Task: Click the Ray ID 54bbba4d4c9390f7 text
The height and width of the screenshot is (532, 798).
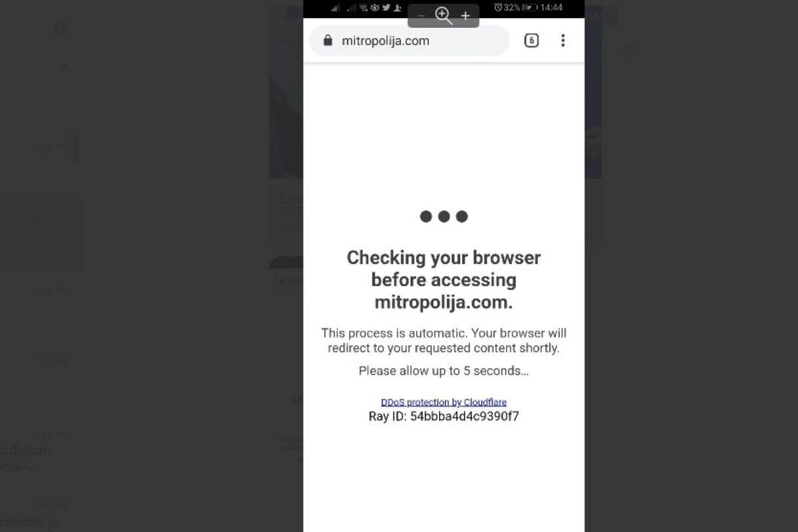Action: 444,417
